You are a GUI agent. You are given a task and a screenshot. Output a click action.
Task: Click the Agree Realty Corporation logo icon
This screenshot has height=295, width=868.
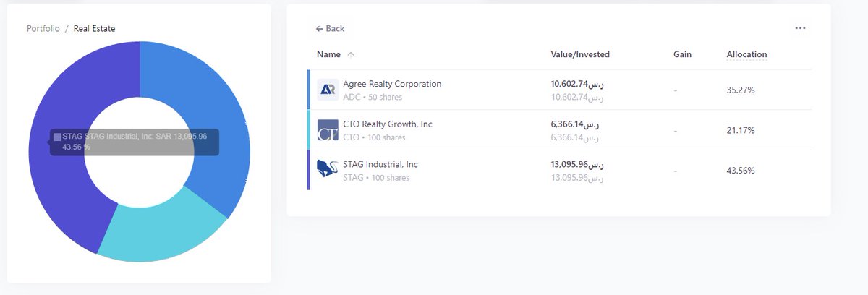(328, 90)
